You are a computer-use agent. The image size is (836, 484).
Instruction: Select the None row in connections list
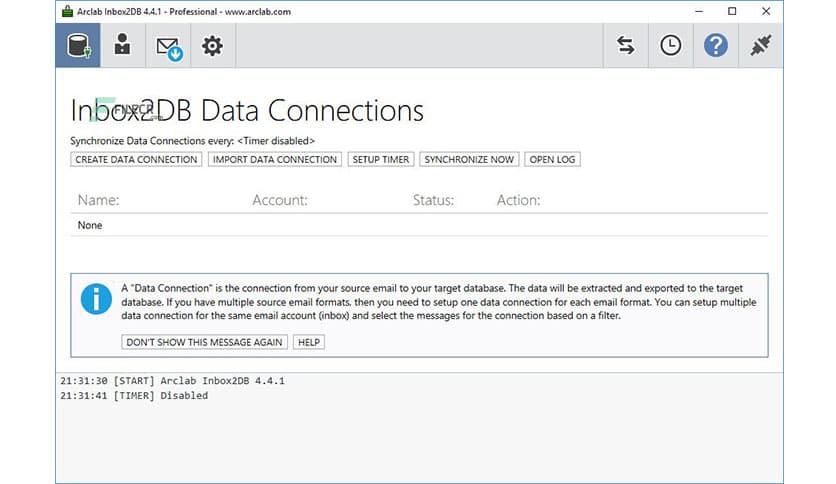click(419, 225)
